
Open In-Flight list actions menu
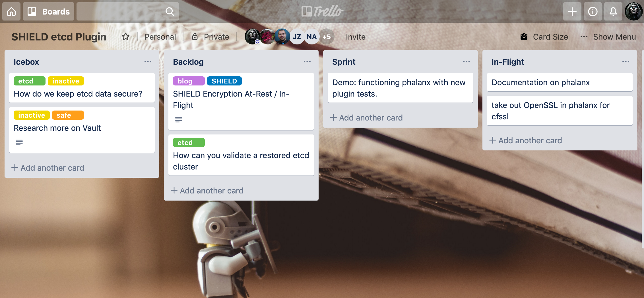point(626,62)
